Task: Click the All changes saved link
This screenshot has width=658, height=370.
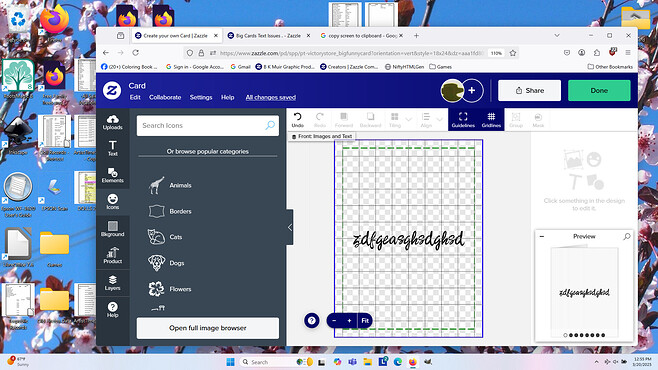Action: point(271,97)
